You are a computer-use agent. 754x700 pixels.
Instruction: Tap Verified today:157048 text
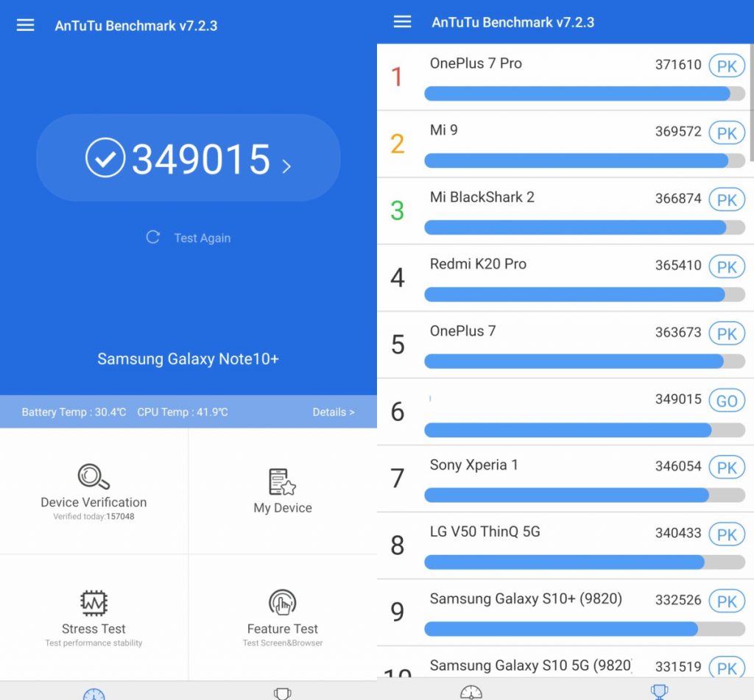(94, 516)
